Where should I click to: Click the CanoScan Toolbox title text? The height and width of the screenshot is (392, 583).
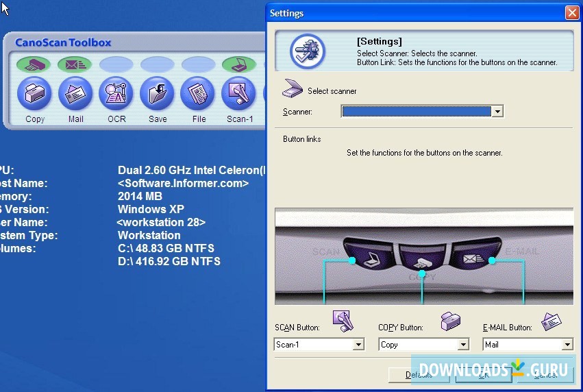click(63, 42)
